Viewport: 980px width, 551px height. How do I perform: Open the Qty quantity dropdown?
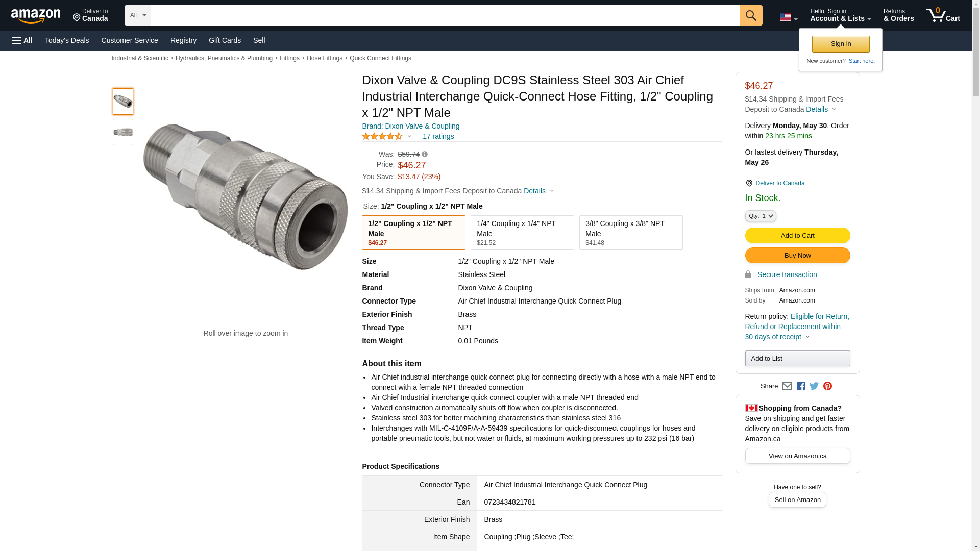coord(761,216)
